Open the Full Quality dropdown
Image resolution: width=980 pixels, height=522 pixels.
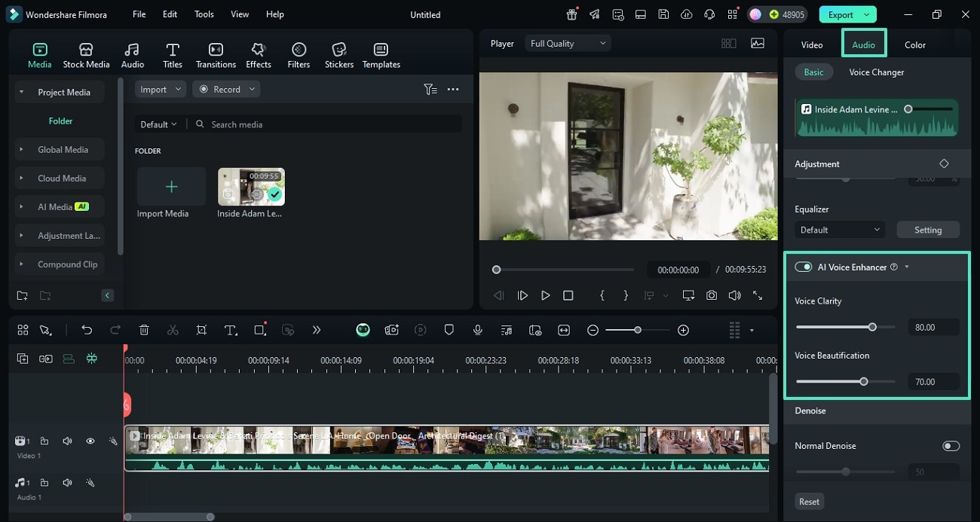(568, 44)
